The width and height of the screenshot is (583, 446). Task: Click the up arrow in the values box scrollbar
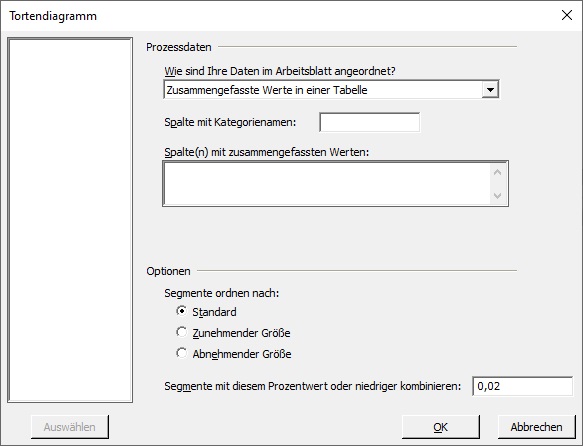497,172
